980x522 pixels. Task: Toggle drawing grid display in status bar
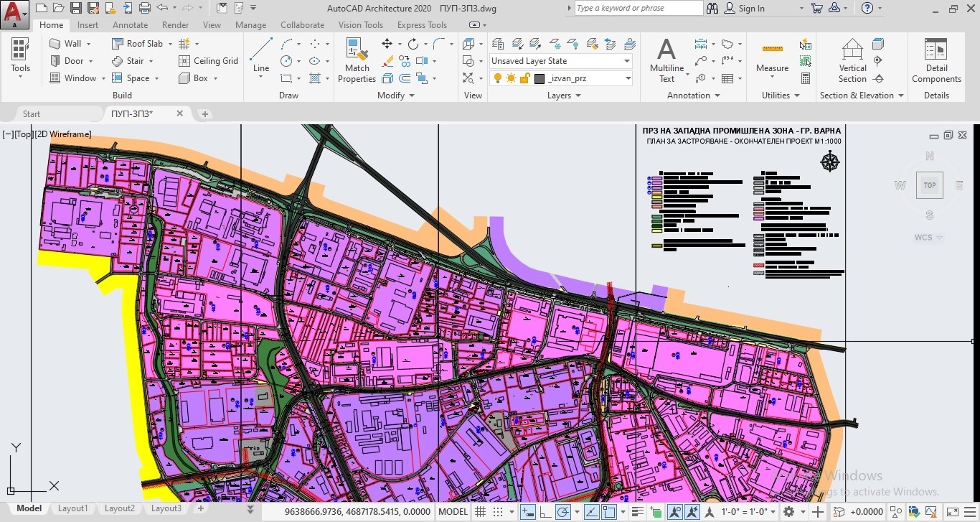tap(480, 512)
